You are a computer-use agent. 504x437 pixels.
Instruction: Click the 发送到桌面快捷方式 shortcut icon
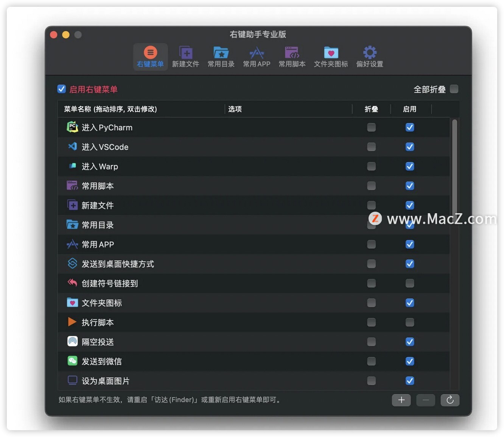(x=72, y=263)
